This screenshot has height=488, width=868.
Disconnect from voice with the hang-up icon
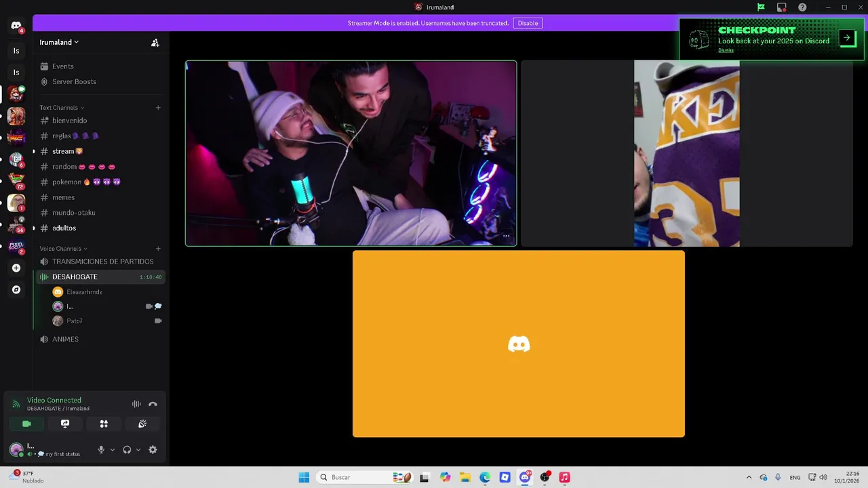coord(153,404)
